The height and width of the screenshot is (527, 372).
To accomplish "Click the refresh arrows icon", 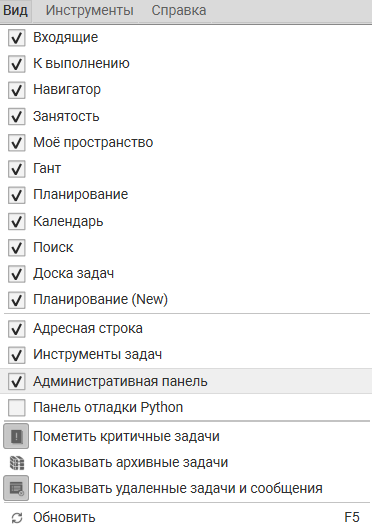I will coord(17,518).
